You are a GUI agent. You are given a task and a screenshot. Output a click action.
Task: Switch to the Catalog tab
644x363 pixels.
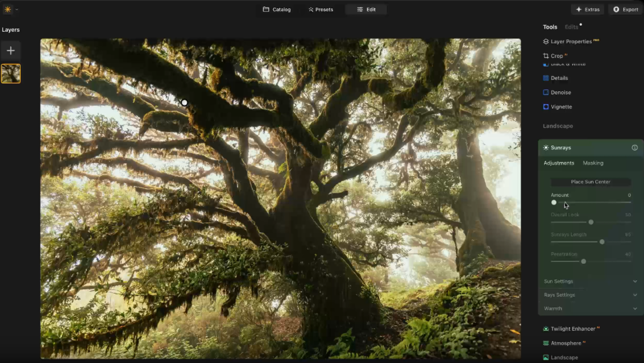pos(276,9)
